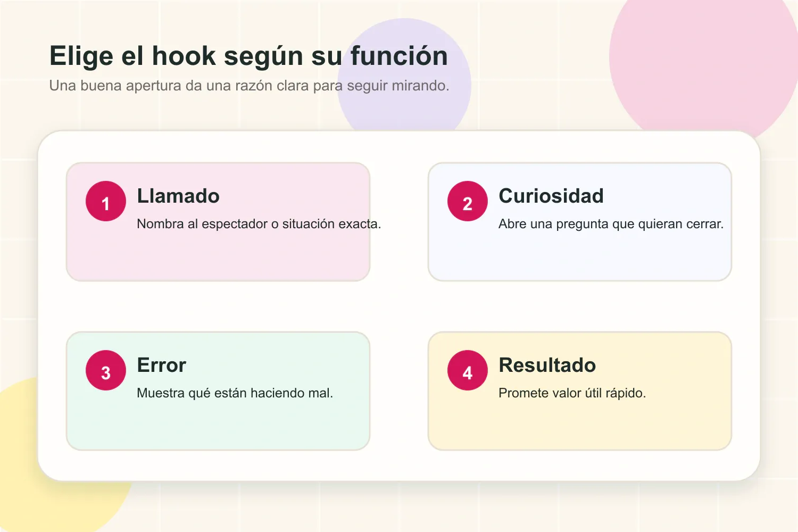Click the text 'Promete valor útil rápido.'
The height and width of the screenshot is (532, 798).
(572, 393)
